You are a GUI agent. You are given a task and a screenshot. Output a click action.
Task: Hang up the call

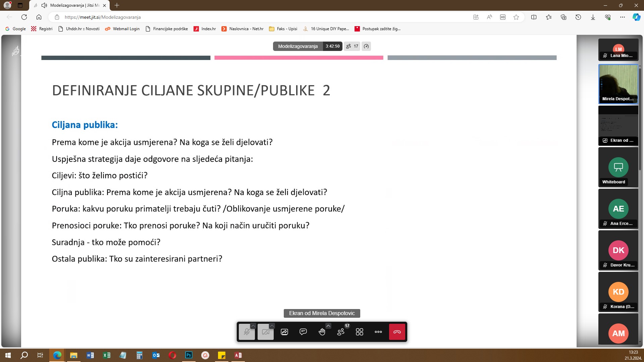(x=397, y=332)
